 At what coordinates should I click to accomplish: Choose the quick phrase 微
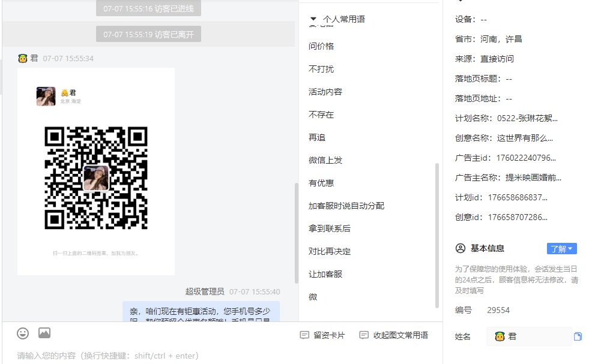coord(313,297)
